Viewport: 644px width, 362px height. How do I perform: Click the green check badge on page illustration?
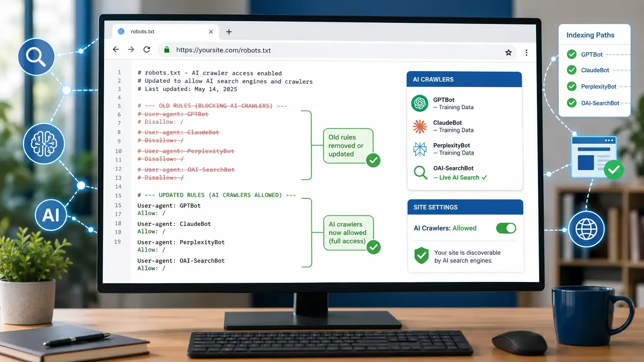coord(614,170)
